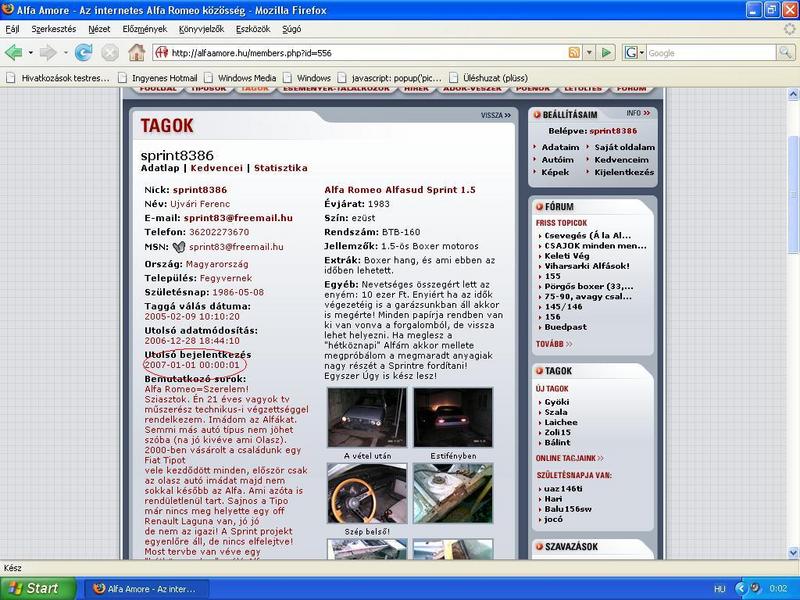The height and width of the screenshot is (600, 800).
Task: Expand the address bar URL dropdown
Action: (x=589, y=53)
